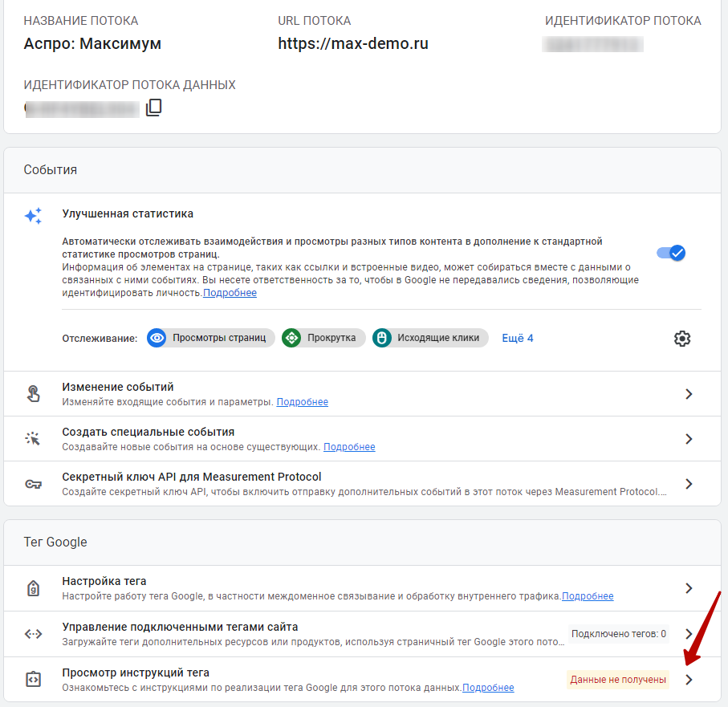
Task: Click the connected tags arrows icon
Action: coord(33,634)
